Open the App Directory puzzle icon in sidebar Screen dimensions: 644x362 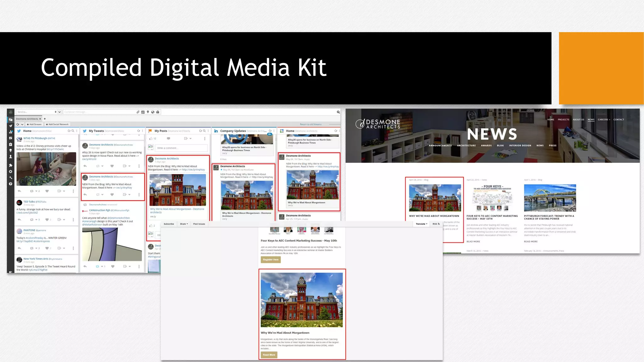[x=11, y=165]
